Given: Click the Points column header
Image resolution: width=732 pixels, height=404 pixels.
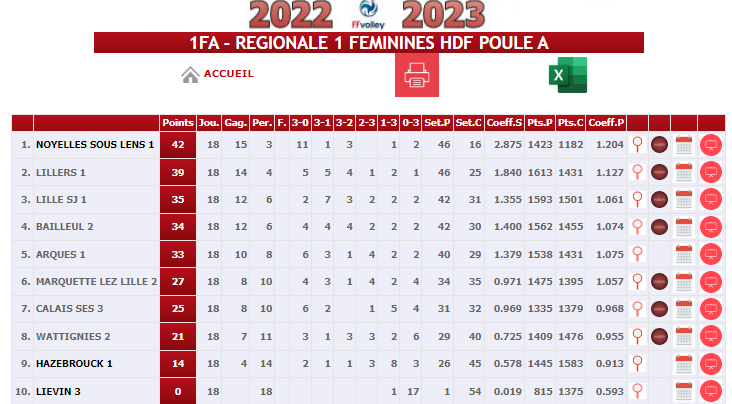Looking at the screenshot, I should point(177,123).
